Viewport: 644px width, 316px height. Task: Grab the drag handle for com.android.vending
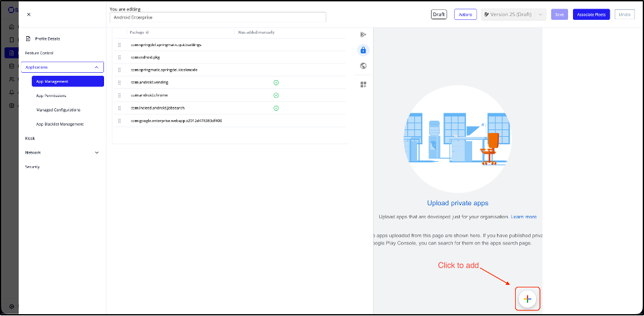pyautogui.click(x=120, y=83)
